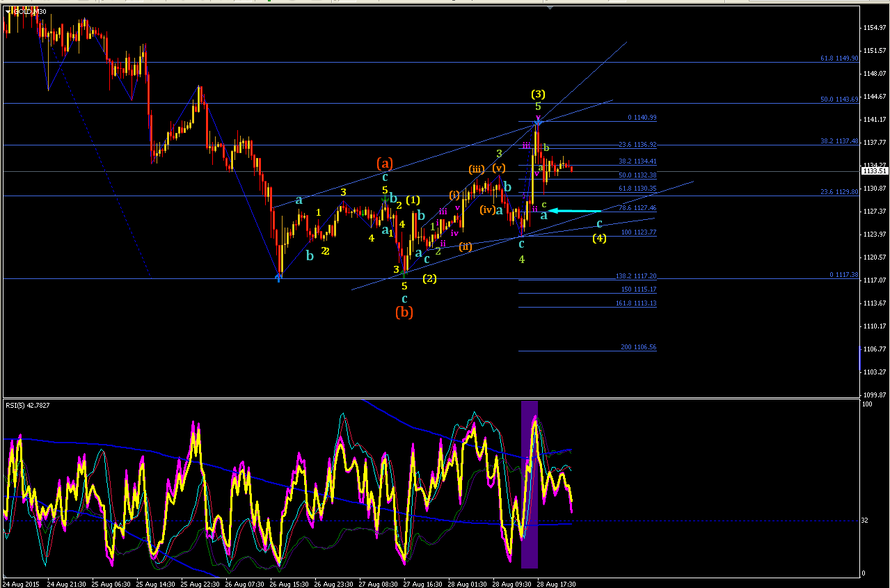Select the green arrow above the orange (b) low
The width and height of the screenshot is (890, 588).
click(404, 273)
